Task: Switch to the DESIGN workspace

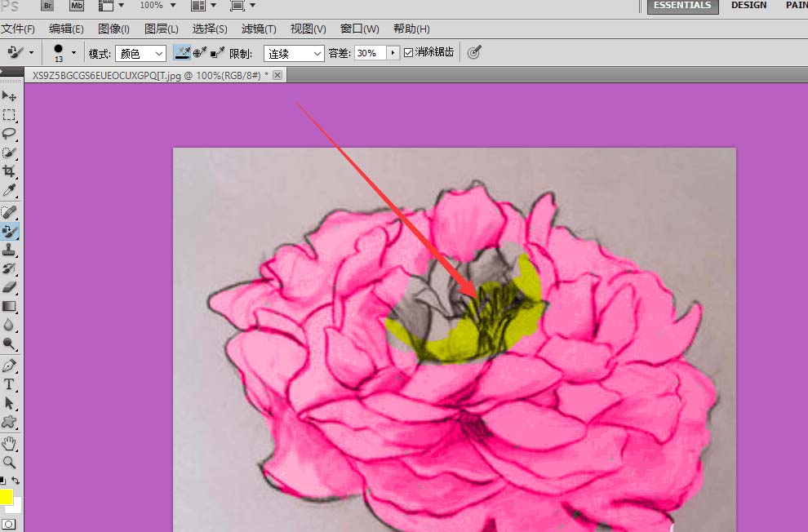Action: (748, 5)
